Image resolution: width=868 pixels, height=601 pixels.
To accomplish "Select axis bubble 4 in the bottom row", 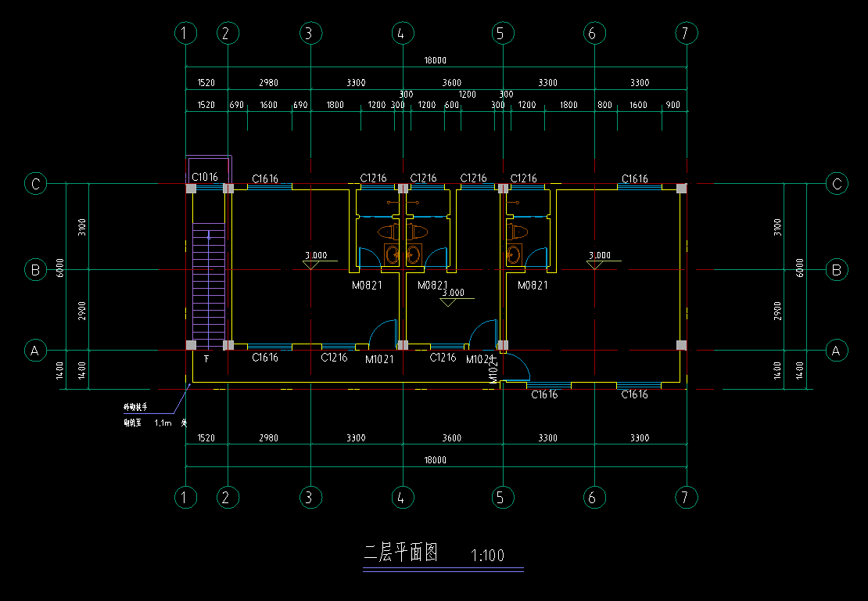I will [x=400, y=497].
